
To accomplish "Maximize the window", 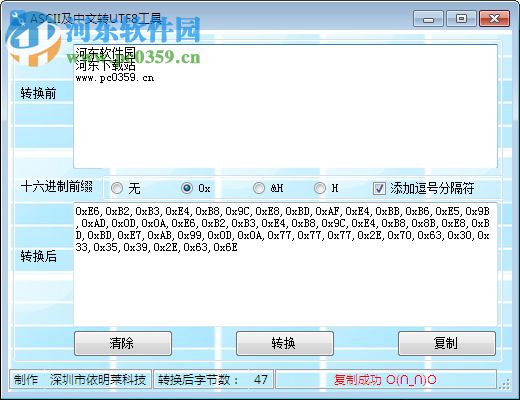I will pyautogui.click(x=461, y=19).
